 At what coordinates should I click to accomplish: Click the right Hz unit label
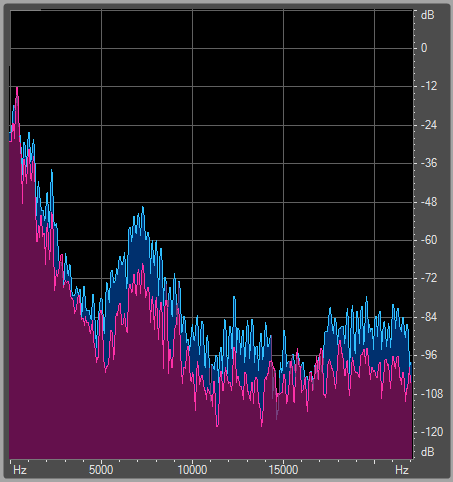(402, 470)
